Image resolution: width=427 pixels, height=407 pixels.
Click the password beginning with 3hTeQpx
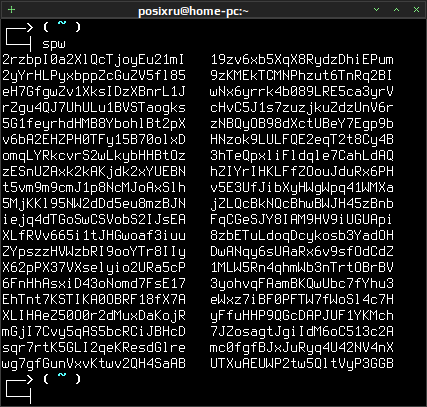[x=302, y=156]
